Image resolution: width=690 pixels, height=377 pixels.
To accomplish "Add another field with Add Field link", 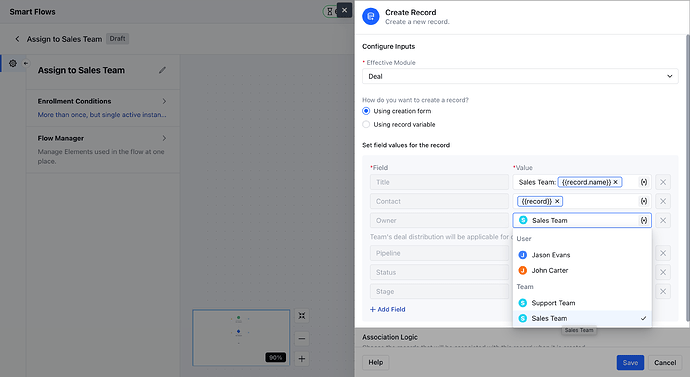I will 388,309.
